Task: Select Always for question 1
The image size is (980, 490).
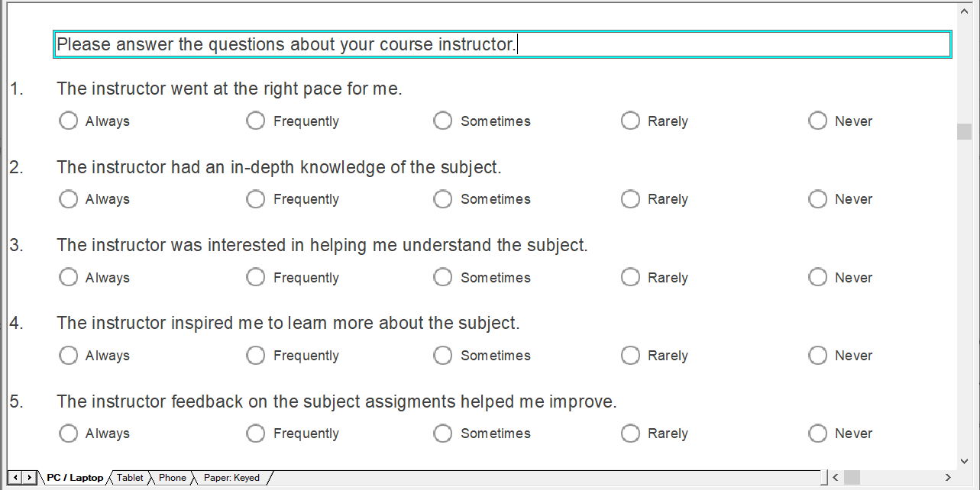Action: coord(68,121)
